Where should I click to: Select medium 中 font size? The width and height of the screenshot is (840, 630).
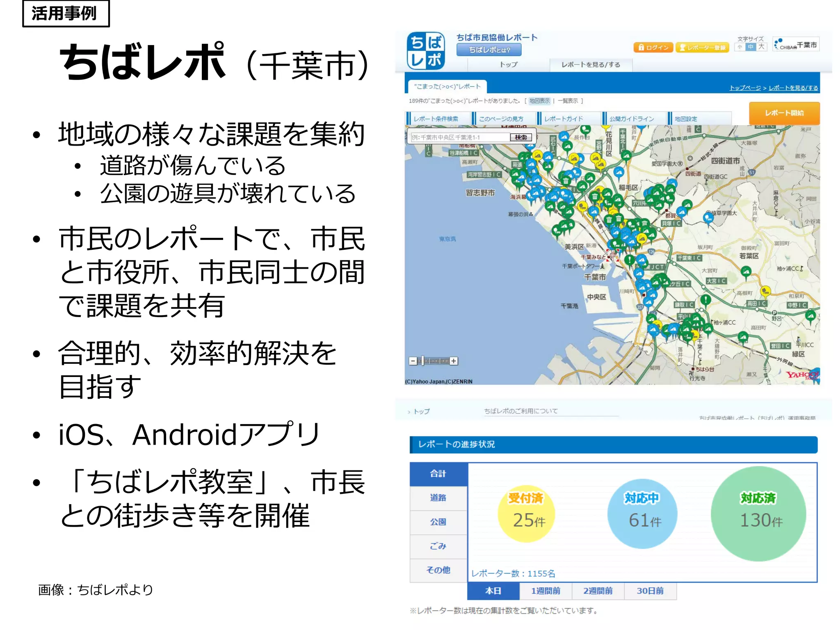[750, 47]
